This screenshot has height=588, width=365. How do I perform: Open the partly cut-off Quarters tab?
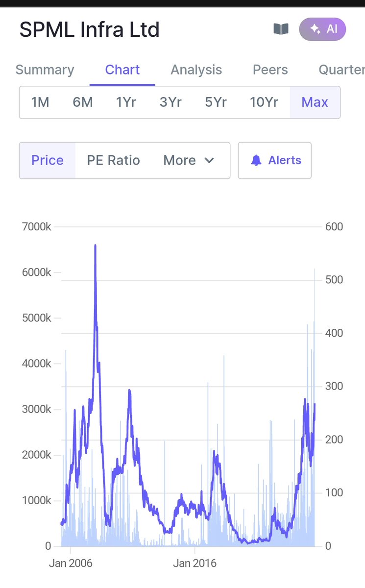pyautogui.click(x=341, y=70)
